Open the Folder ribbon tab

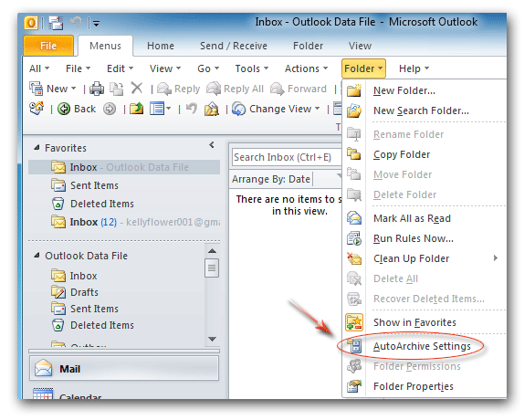[x=308, y=46]
